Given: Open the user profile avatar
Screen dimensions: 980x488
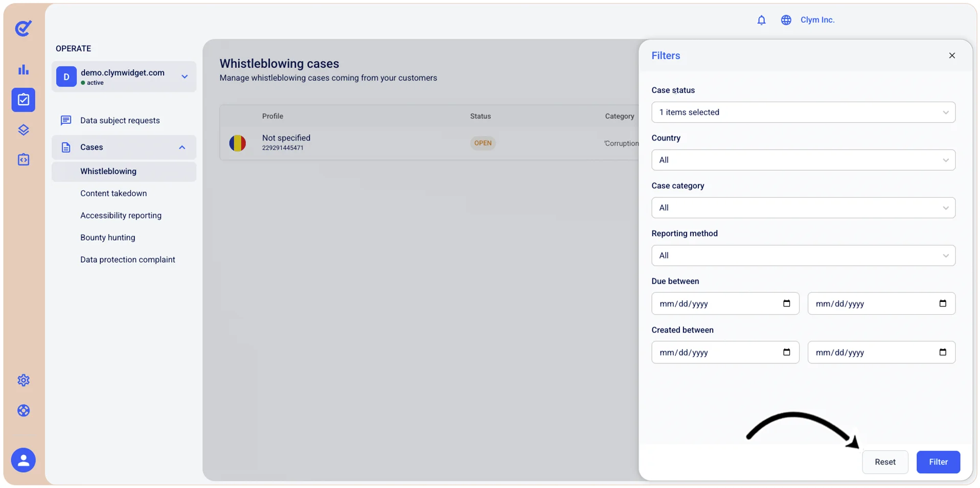Looking at the screenshot, I should (x=24, y=460).
